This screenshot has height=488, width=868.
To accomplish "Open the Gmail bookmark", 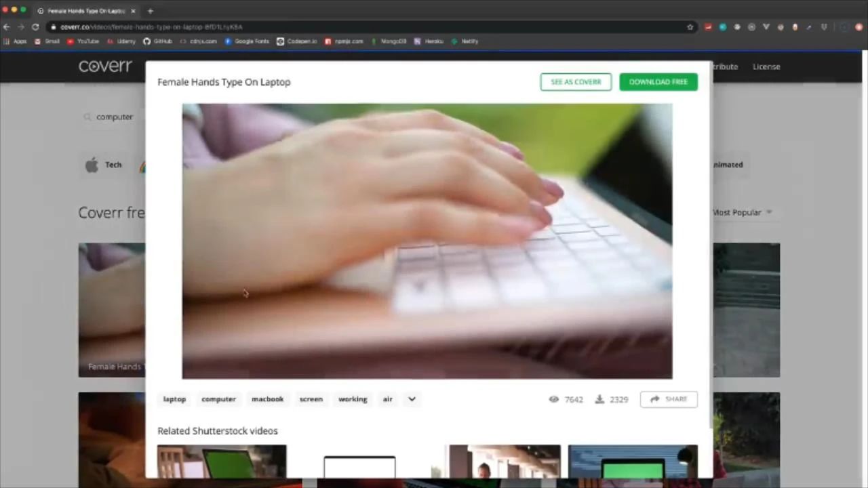I will [x=47, y=41].
